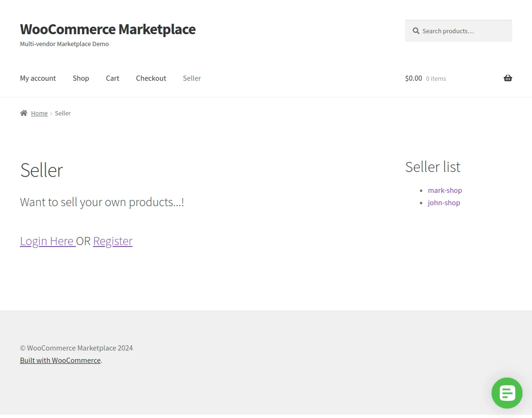Click the $0.00 cart total
The width and height of the screenshot is (532, 418).
(x=413, y=78)
